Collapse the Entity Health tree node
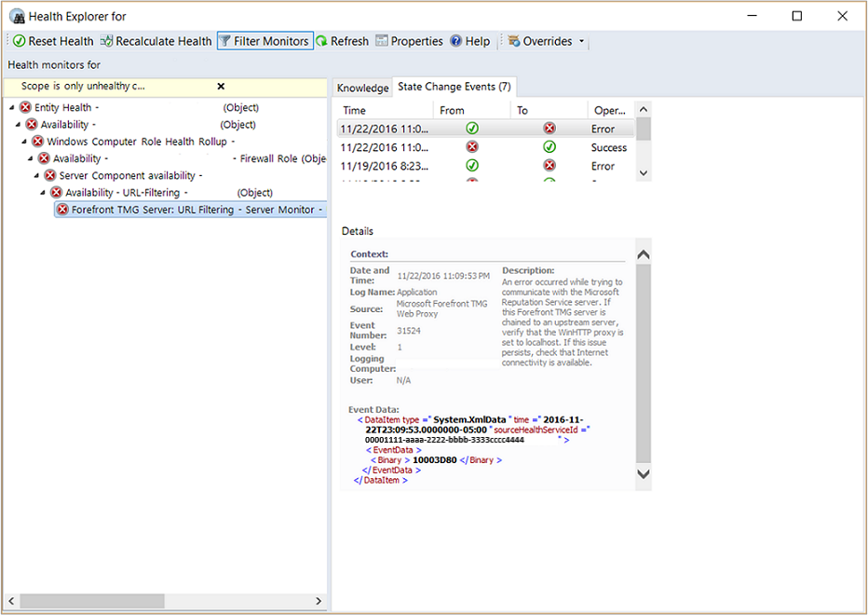The image size is (868, 615). coord(12,107)
